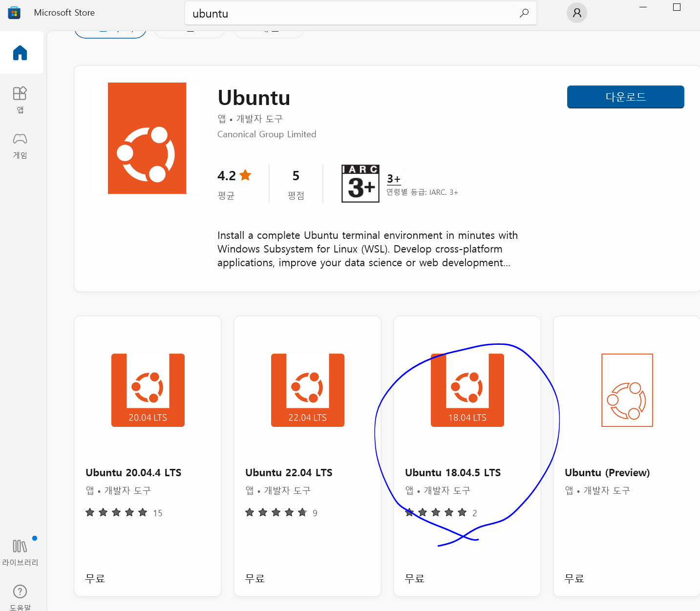The width and height of the screenshot is (700, 611).
Task: Click 무료 price on Ubuntu (Preview) card
Action: pyautogui.click(x=574, y=579)
